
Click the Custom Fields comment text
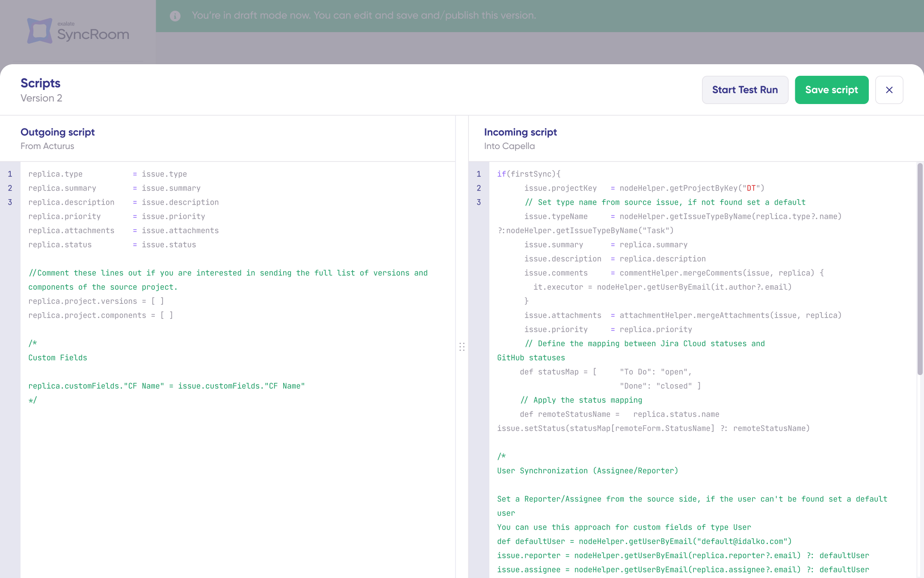coord(58,358)
